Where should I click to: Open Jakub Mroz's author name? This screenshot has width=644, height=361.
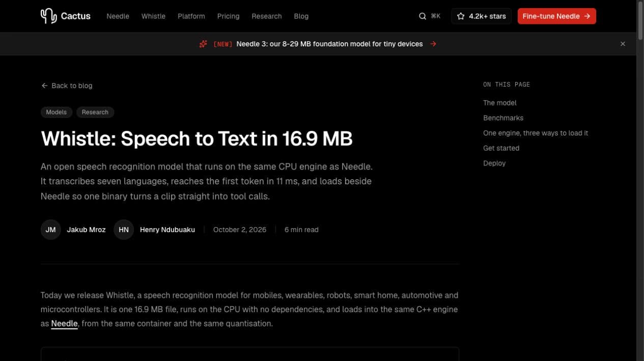point(86,230)
